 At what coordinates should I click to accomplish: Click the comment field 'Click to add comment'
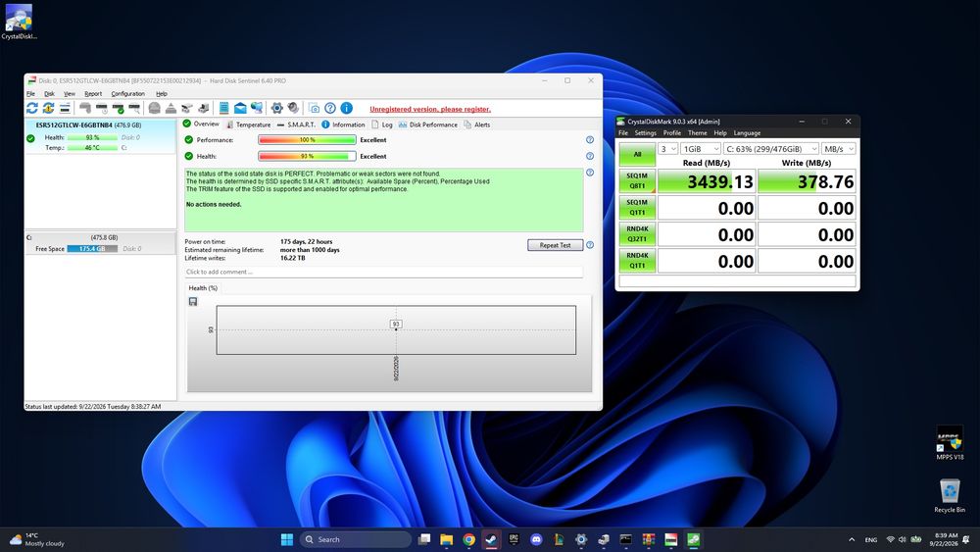pyautogui.click(x=383, y=272)
